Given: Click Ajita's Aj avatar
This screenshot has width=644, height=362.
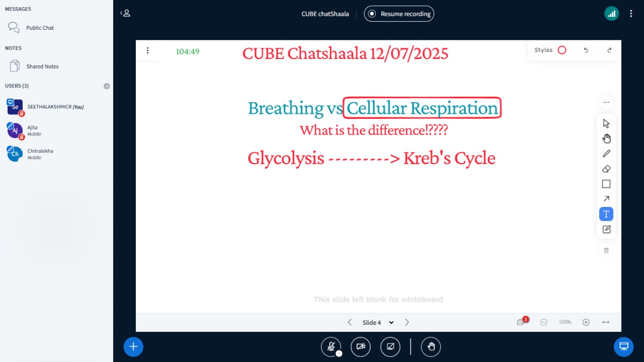Looking at the screenshot, I should point(15,130).
